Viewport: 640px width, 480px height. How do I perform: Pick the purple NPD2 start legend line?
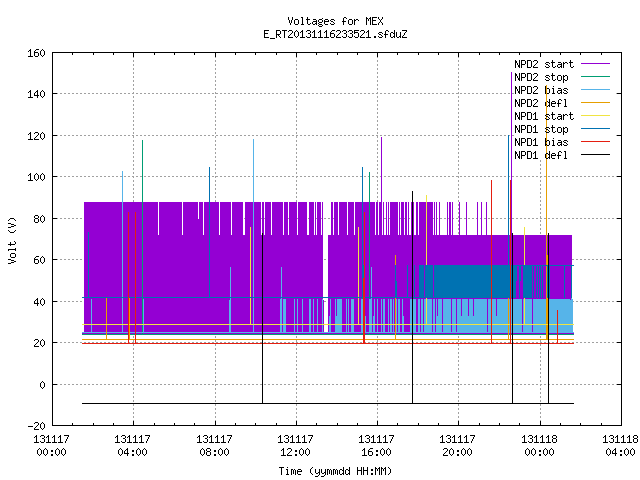[x=595, y=64]
